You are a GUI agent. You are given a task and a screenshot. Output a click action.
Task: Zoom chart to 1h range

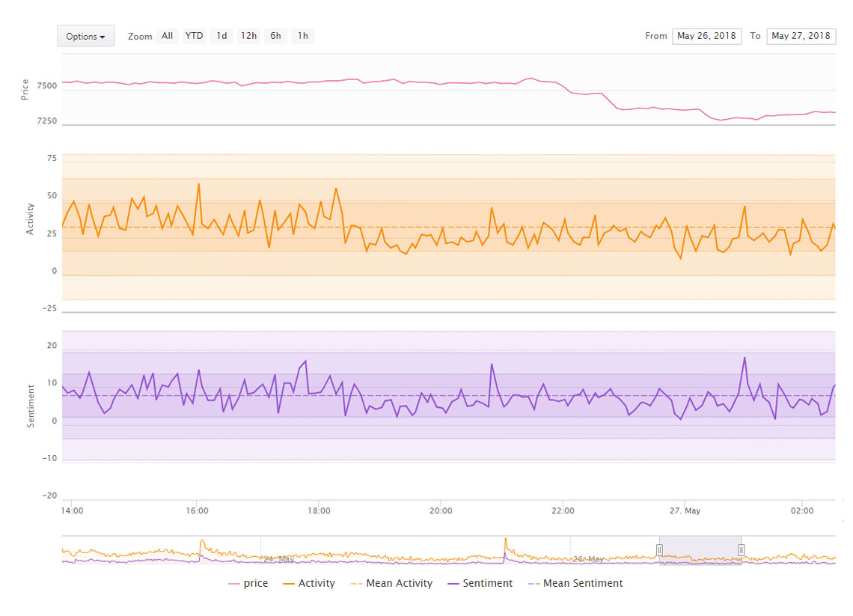[302, 36]
